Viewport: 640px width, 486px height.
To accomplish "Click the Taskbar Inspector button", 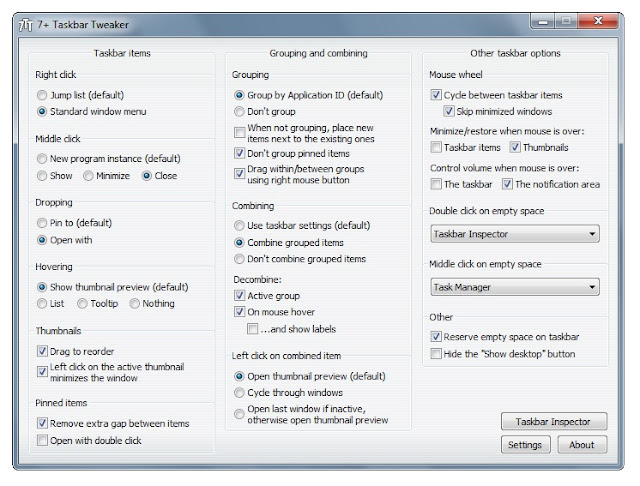I will pos(554,422).
